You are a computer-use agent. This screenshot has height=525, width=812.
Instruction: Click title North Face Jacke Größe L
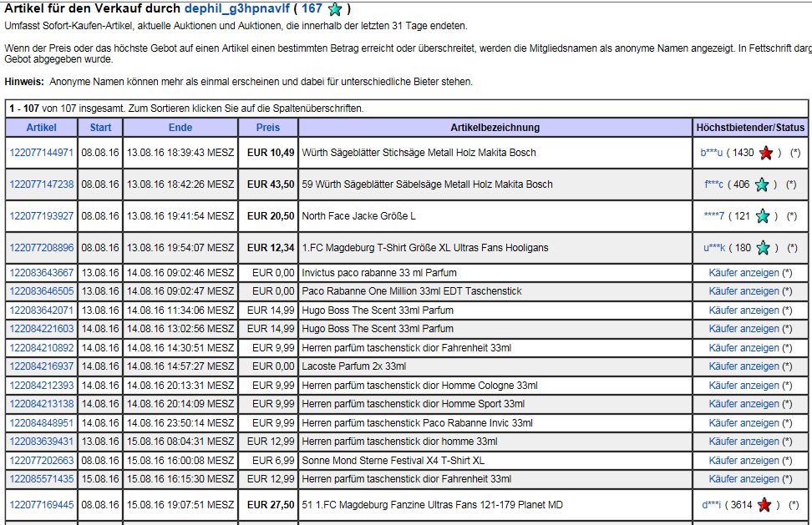359,215
